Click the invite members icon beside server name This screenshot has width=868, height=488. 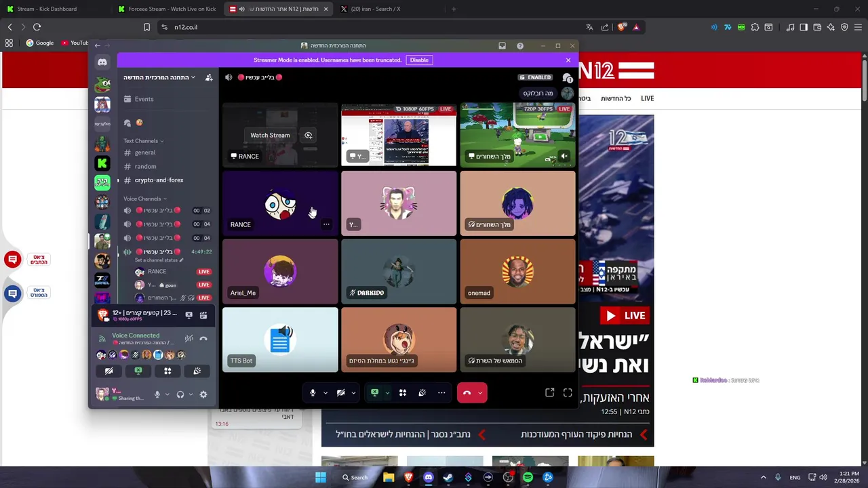click(209, 77)
